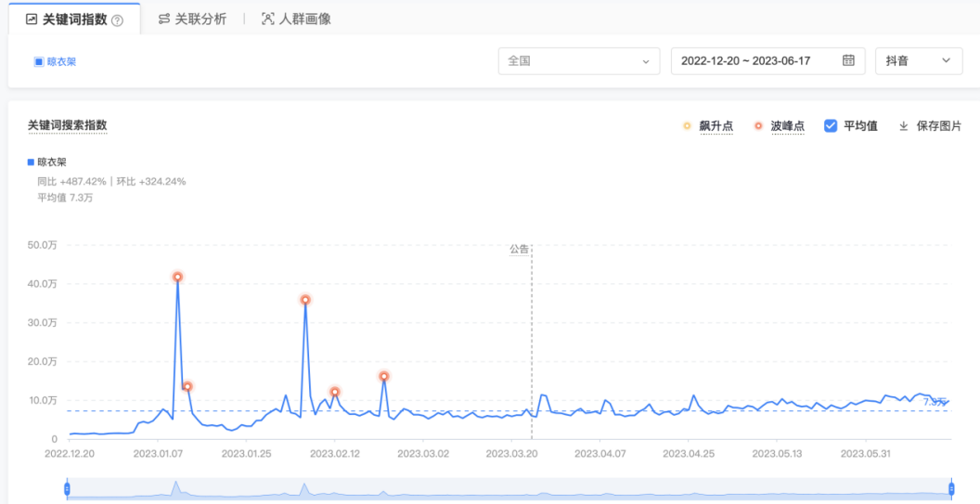Click the help icon beside 关键词指数
The width and height of the screenshot is (980, 504).
click(x=117, y=20)
